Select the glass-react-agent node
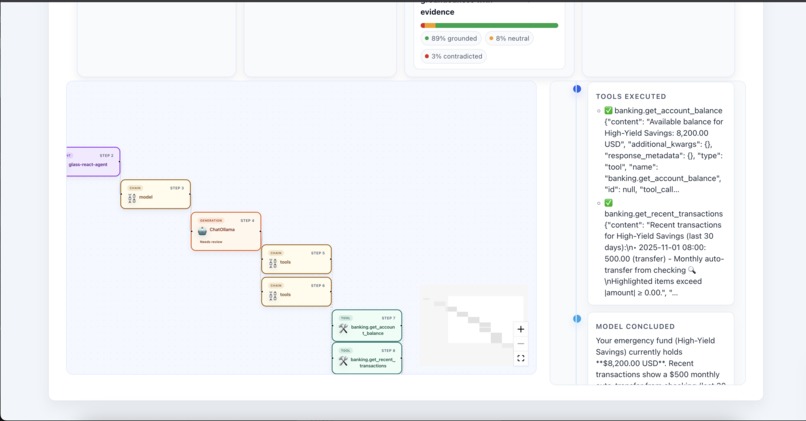806x421 pixels. coord(93,161)
